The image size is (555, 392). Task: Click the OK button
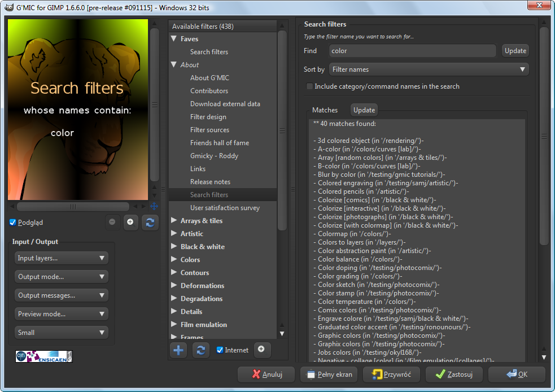pyautogui.click(x=517, y=374)
